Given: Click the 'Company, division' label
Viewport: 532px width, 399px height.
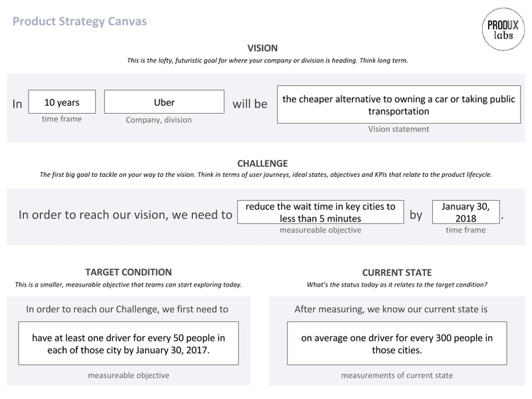Looking at the screenshot, I should [x=159, y=120].
